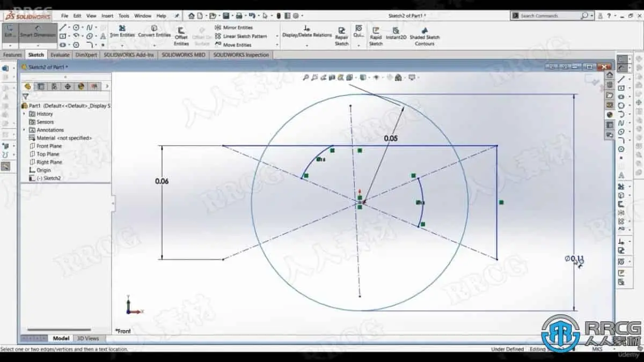644x362 pixels.
Task: Click the Home icon in quick access bar
Action: [192, 16]
